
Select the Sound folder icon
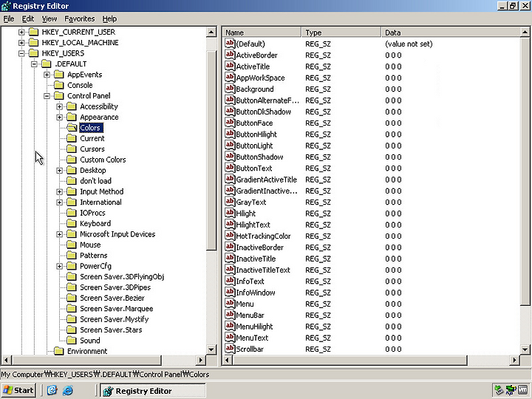click(x=72, y=341)
